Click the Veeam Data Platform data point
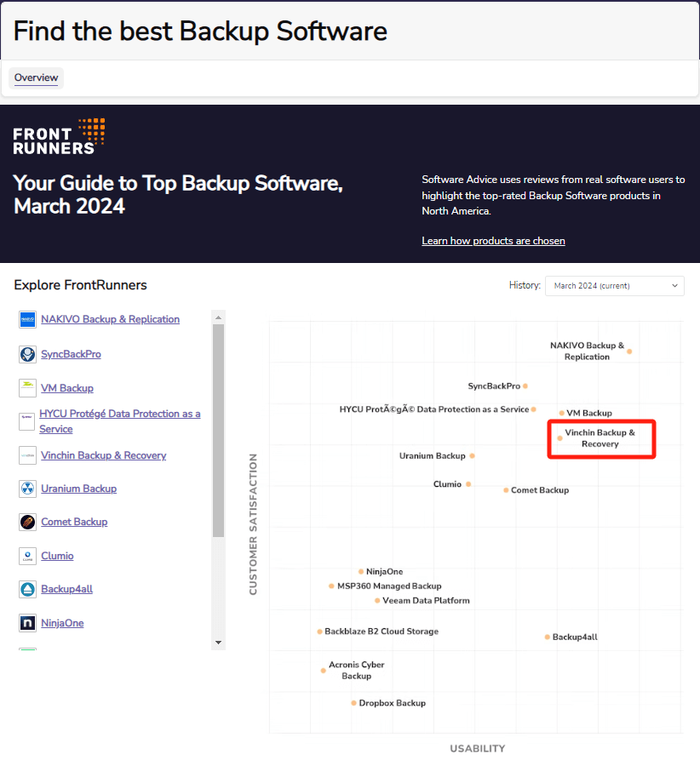The image size is (700, 766). [377, 600]
